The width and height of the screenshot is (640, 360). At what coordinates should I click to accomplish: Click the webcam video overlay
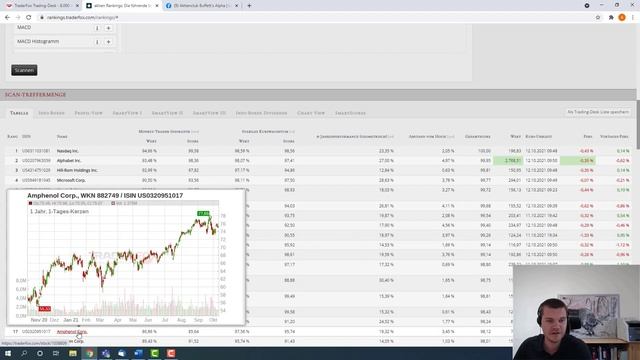(576, 312)
